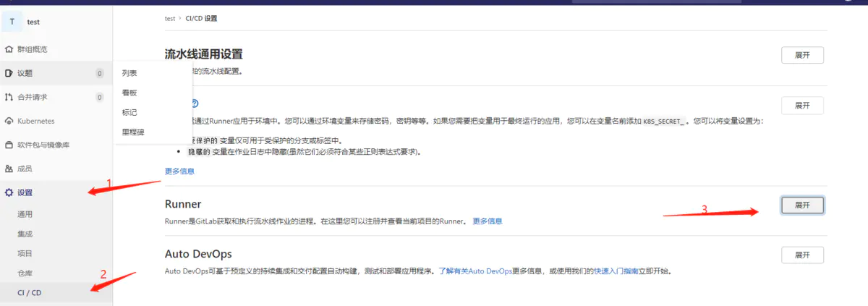The width and height of the screenshot is (868, 306).
Task: Open 里程碑 in the issues flyout menu
Action: point(133,132)
